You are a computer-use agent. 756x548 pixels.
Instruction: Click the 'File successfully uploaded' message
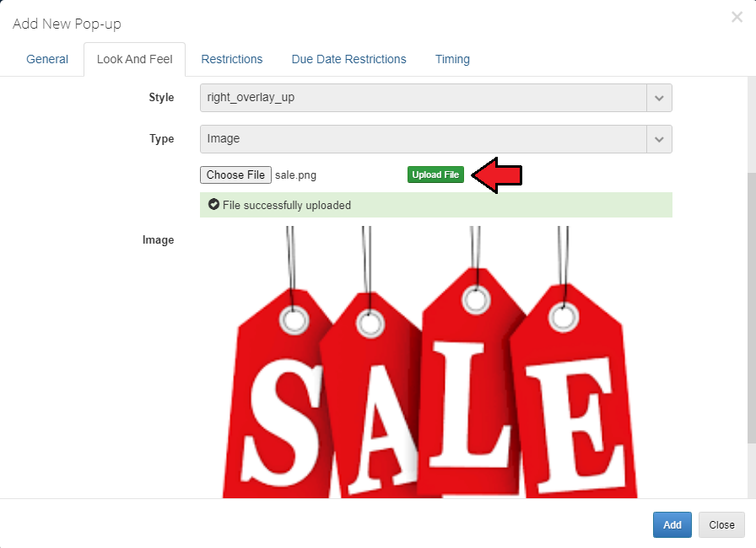coord(436,205)
